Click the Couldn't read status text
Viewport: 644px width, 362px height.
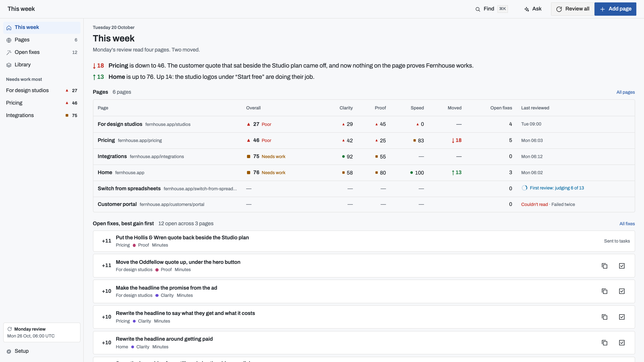point(534,204)
